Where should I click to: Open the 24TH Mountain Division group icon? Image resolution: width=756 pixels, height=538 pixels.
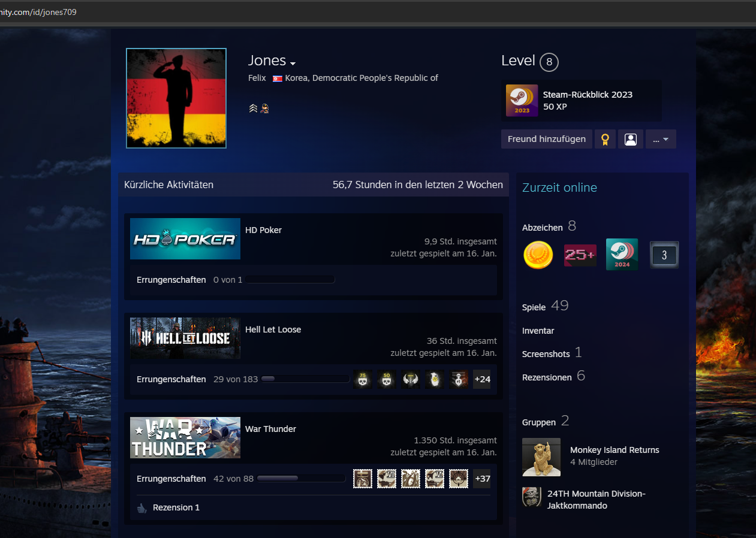531,497
